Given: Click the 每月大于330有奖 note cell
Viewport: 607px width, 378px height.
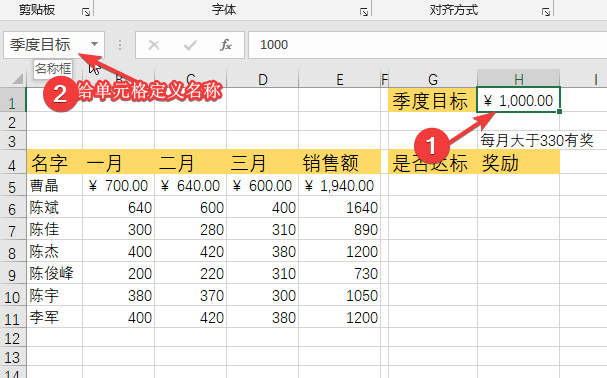Looking at the screenshot, I should pyautogui.click(x=537, y=140).
